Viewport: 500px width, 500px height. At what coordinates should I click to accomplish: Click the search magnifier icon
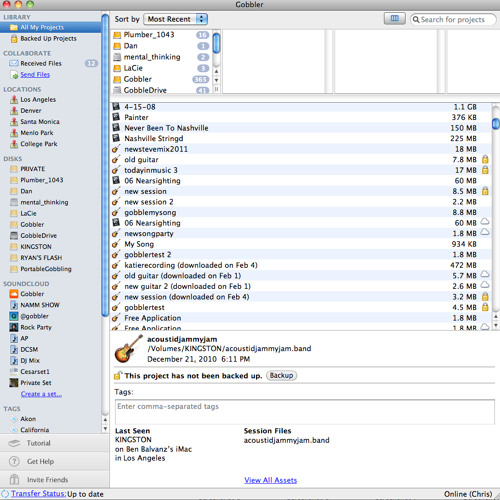point(416,20)
